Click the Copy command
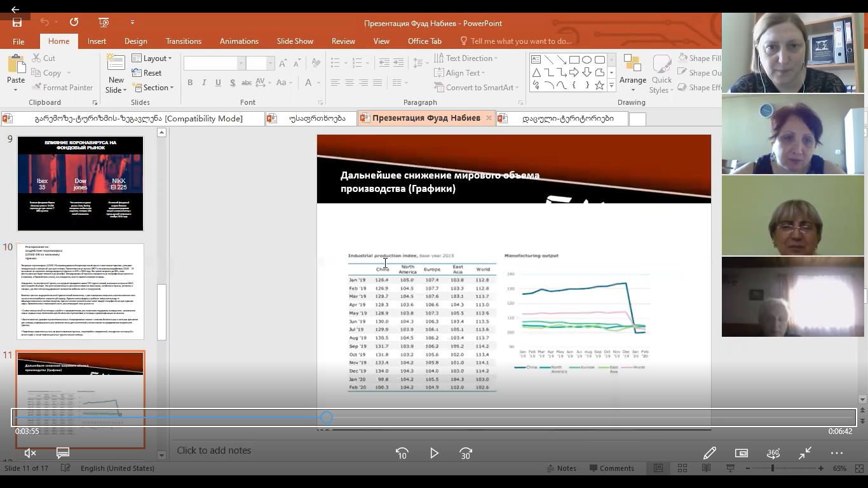868x488 pixels. pos(51,73)
